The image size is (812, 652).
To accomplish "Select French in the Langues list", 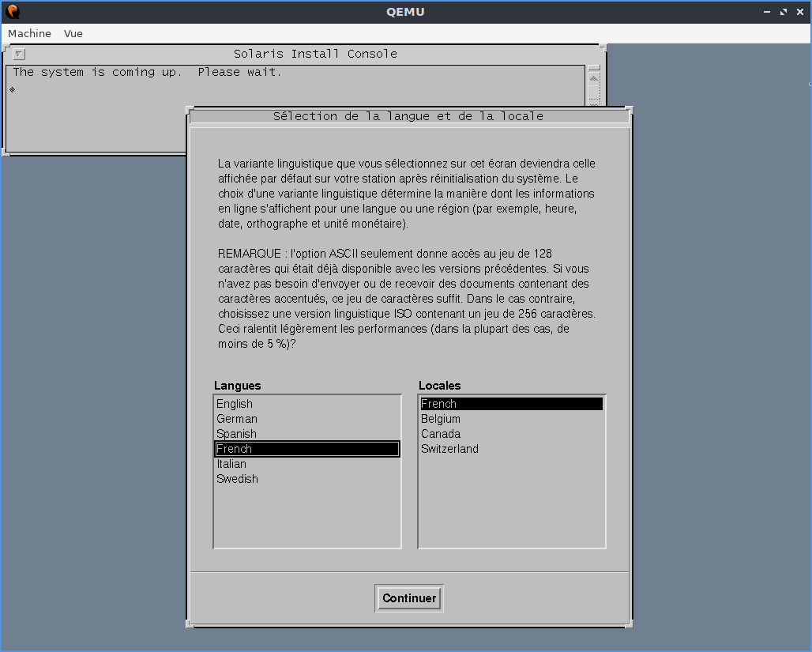I will point(307,449).
